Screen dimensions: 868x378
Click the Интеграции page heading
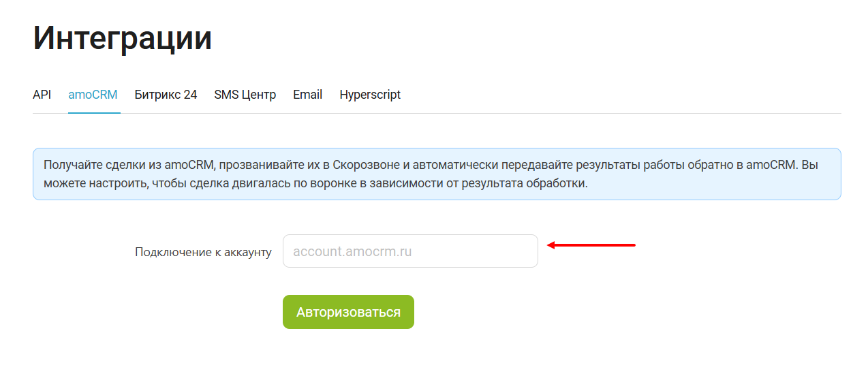click(x=123, y=39)
